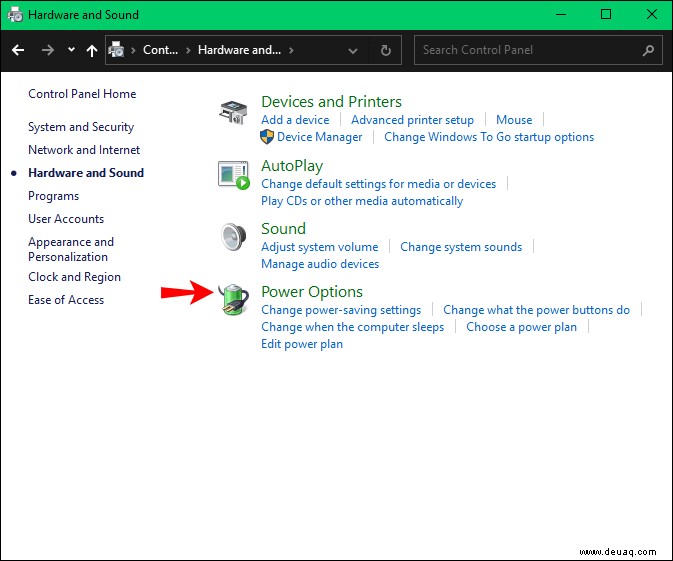Open Programs category
673x561 pixels.
tap(54, 196)
